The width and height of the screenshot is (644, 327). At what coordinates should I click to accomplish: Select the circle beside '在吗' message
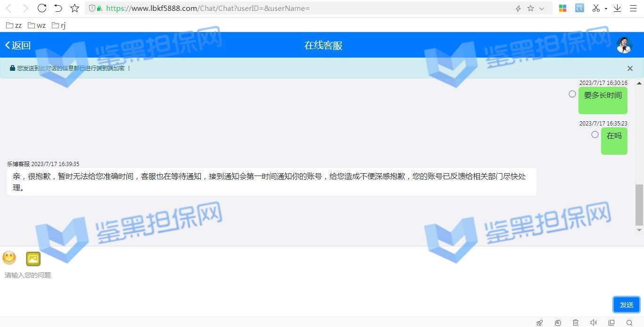pyautogui.click(x=595, y=134)
